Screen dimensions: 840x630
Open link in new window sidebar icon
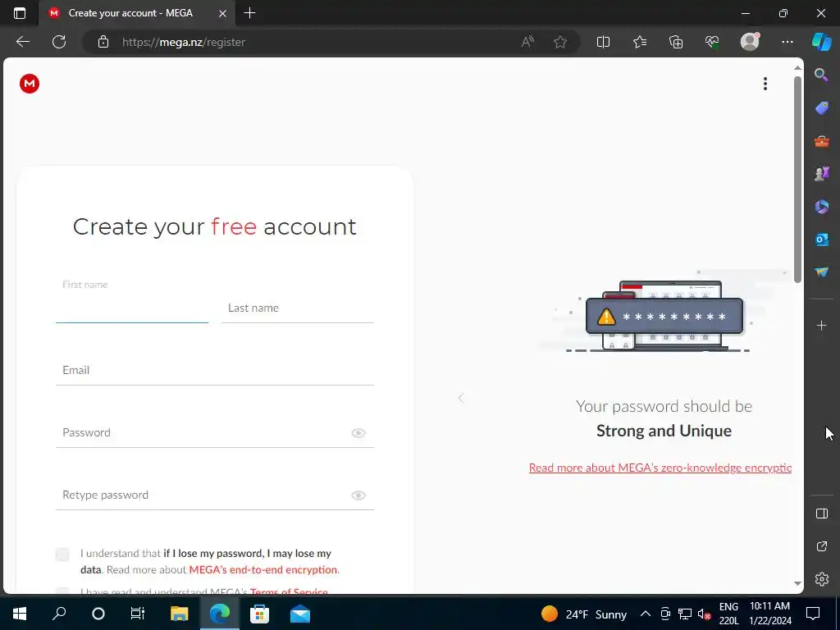(x=822, y=546)
